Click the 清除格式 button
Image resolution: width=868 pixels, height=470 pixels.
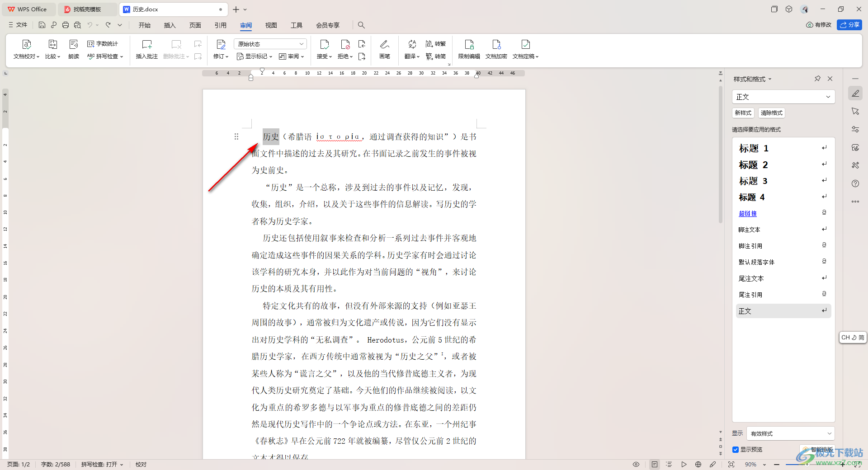(772, 113)
